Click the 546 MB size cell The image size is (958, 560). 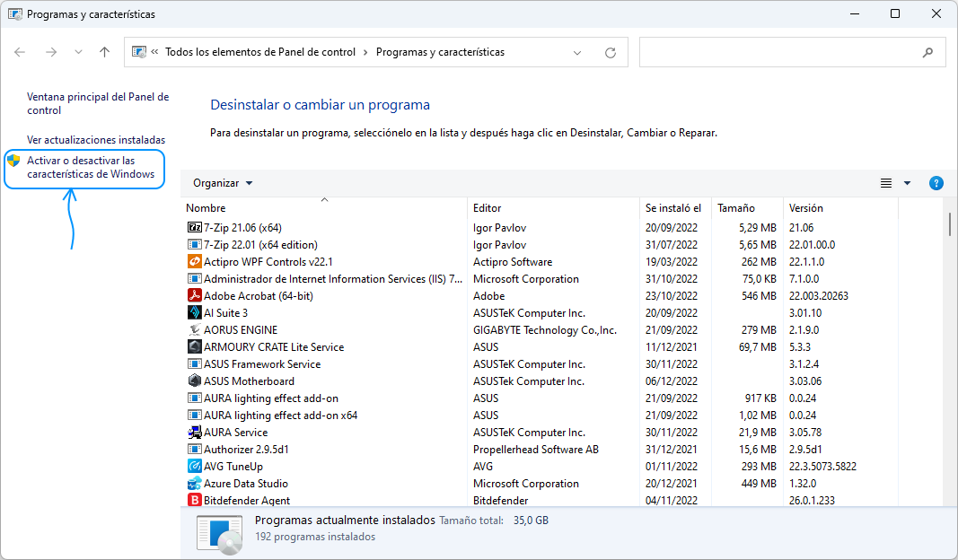point(759,296)
